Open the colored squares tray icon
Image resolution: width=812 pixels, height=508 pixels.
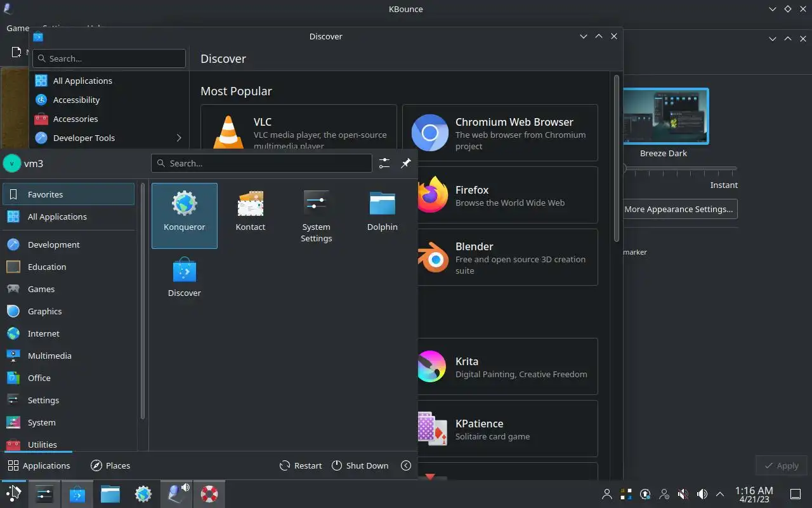[x=626, y=494]
